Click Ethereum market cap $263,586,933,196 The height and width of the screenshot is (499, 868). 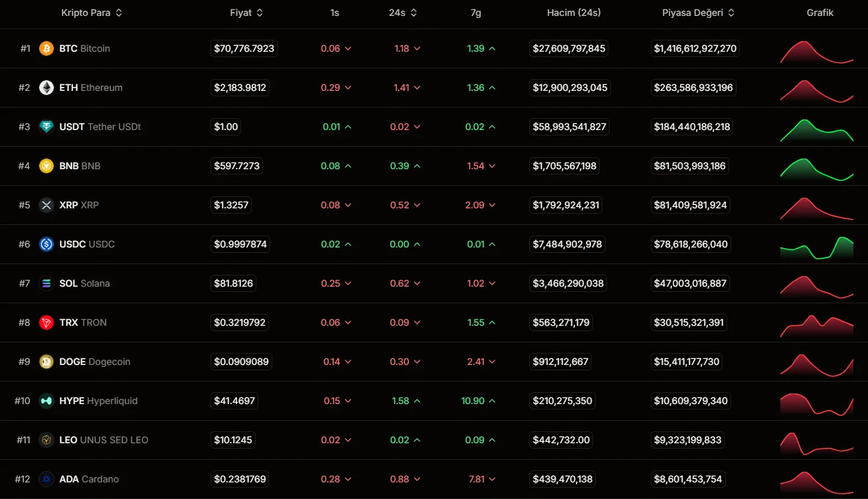click(693, 88)
